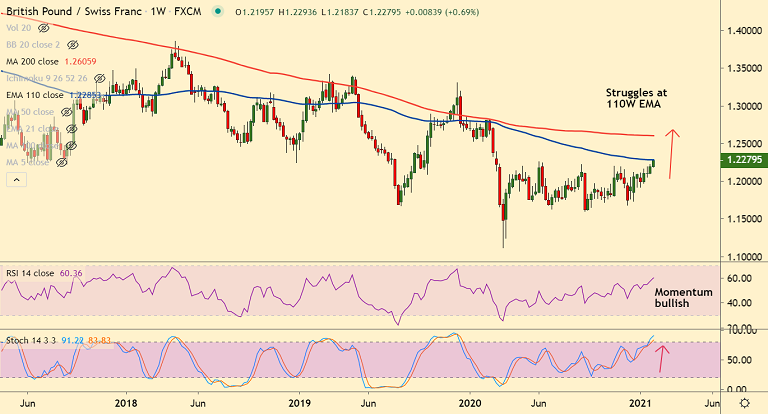Select the 'Struggles at 110W EMA' annotation
This screenshot has height=414, width=768.
[x=636, y=98]
